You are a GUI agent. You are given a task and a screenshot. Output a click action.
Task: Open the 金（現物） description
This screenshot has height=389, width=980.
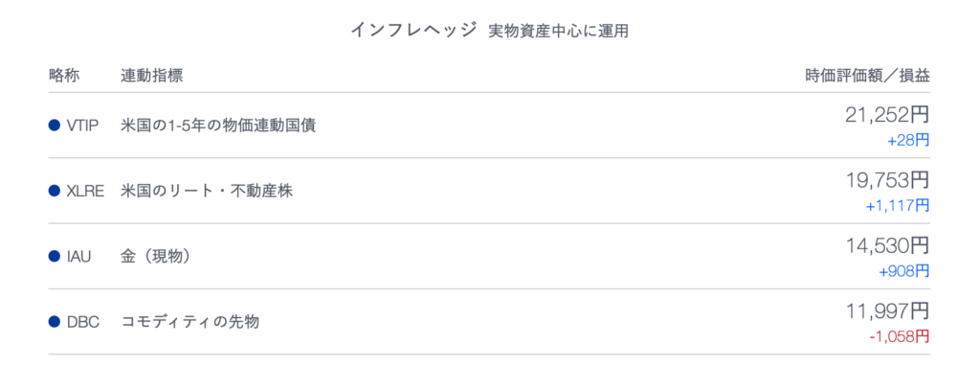(155, 257)
